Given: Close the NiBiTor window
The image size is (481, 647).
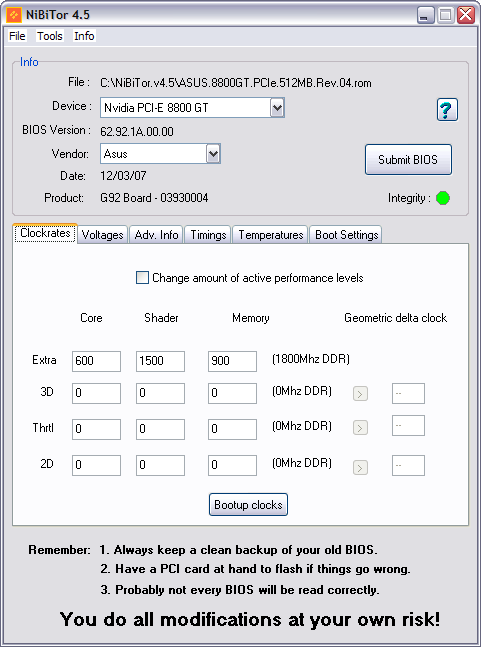Looking at the screenshot, I should point(466,15).
